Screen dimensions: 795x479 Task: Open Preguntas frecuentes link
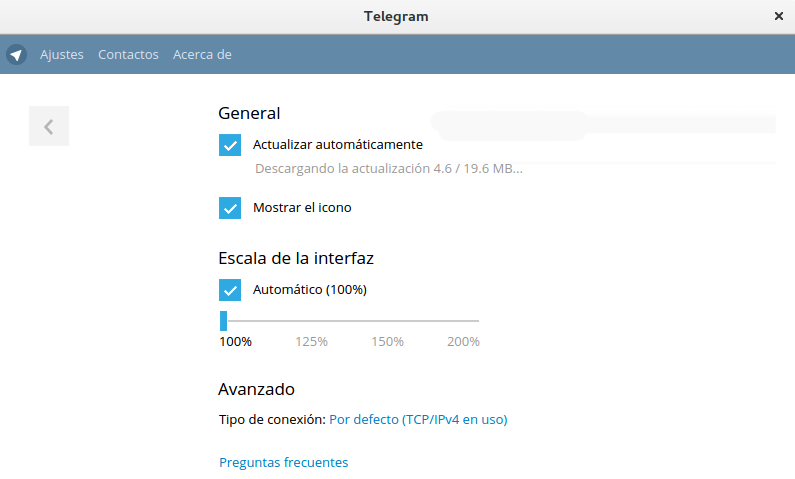[283, 462]
